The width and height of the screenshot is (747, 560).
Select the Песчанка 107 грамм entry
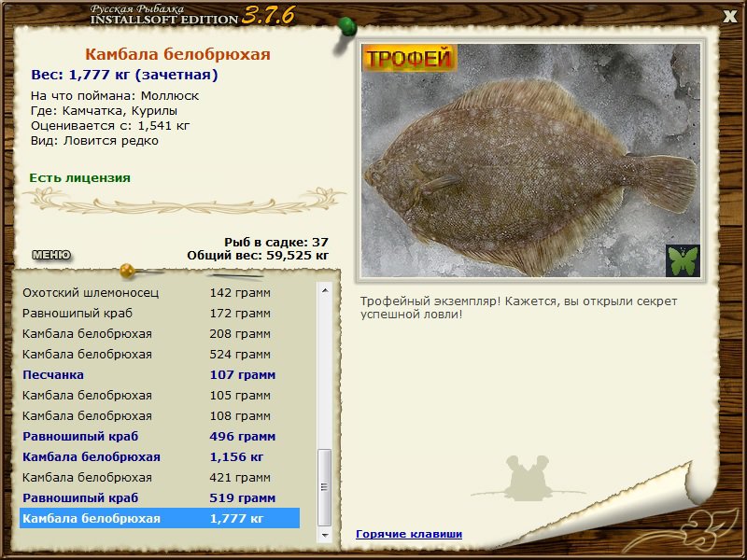(x=160, y=375)
